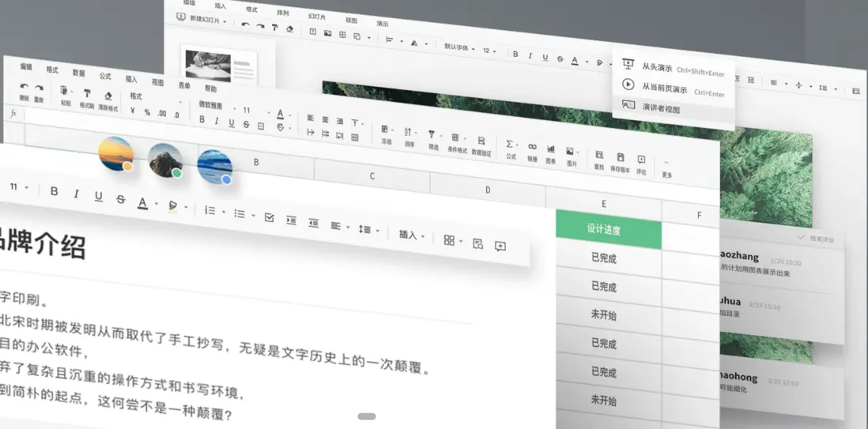Image resolution: width=868 pixels, height=429 pixels.
Task: Toggle Bold in the presentation toolbar
Action: (x=515, y=55)
